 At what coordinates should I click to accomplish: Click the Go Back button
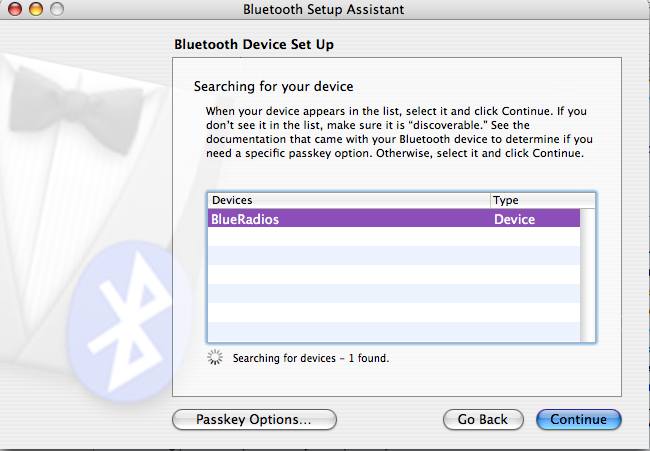[x=483, y=419]
